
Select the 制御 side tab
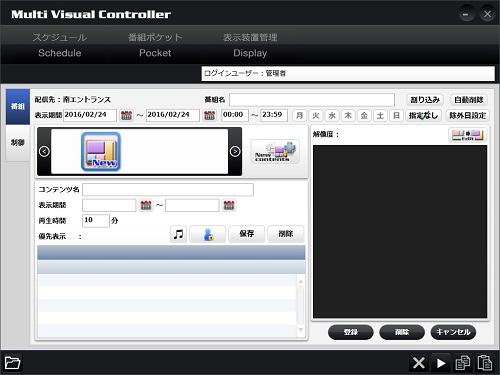[18, 143]
